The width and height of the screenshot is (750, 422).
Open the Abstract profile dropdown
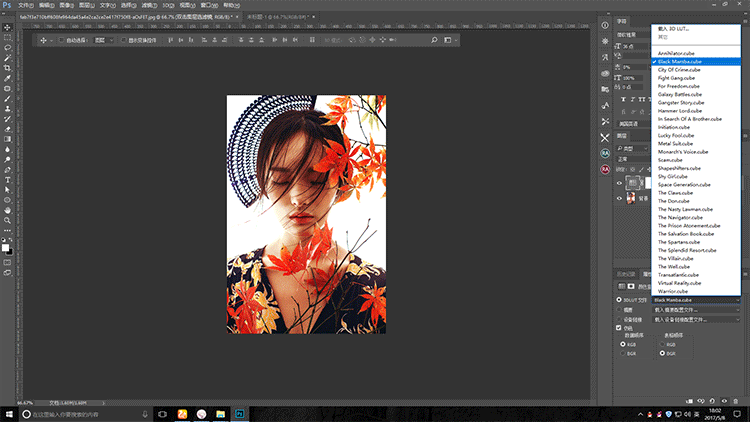pyautogui.click(x=696, y=310)
